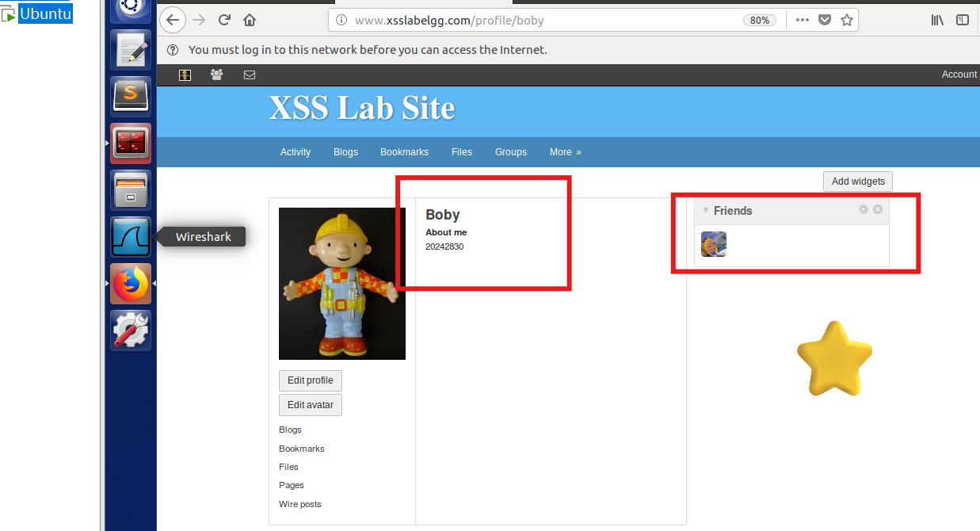Click the 80% zoom level indicator
Screen dimensions: 980x531
(759, 21)
